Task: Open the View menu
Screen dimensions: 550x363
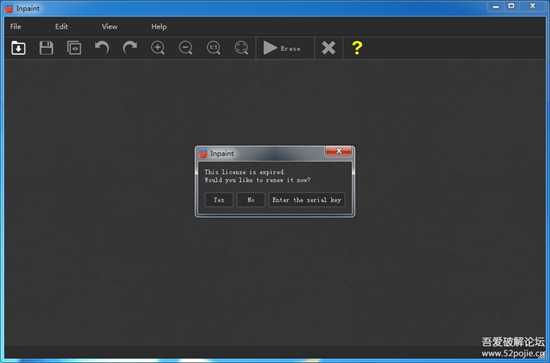Action: tap(109, 27)
